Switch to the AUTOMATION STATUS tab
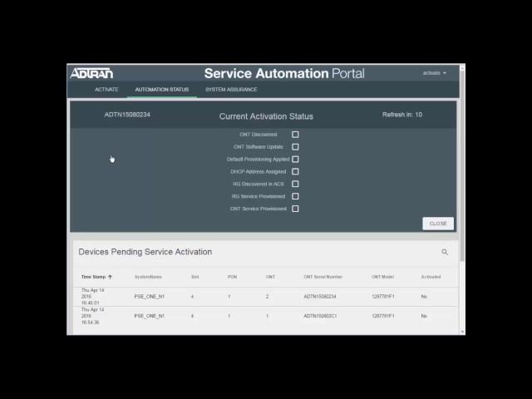Image resolution: width=532 pixels, height=399 pixels. [x=162, y=90]
